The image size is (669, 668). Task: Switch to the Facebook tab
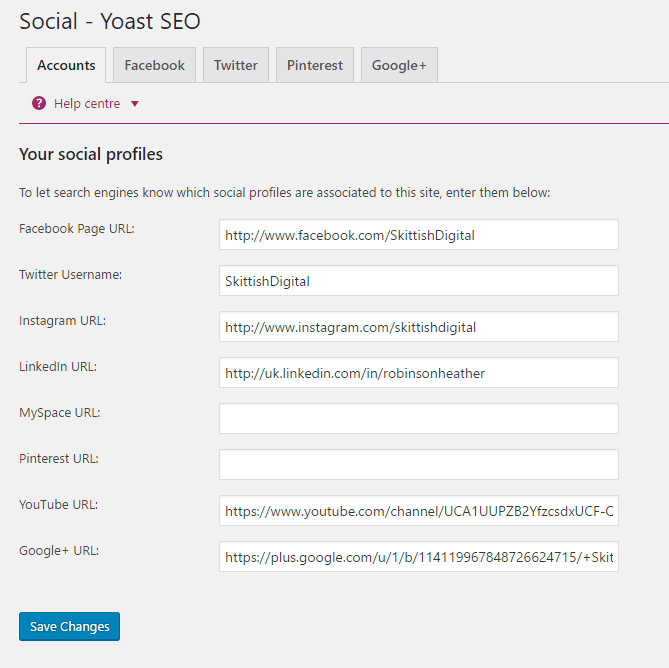click(154, 65)
